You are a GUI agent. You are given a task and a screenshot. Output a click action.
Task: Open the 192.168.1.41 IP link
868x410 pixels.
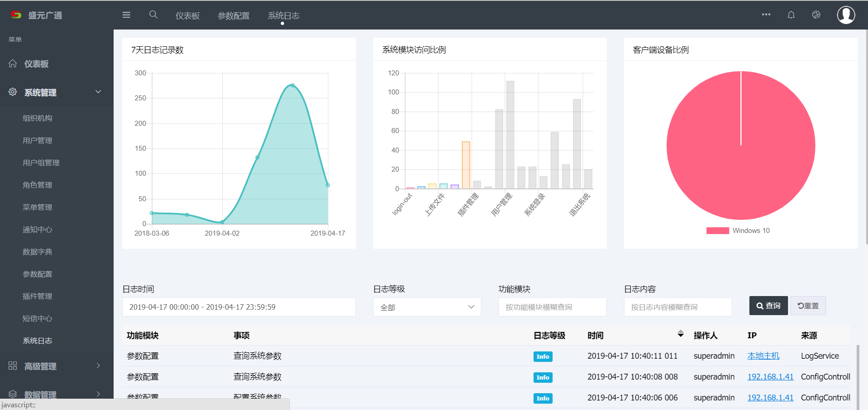770,376
